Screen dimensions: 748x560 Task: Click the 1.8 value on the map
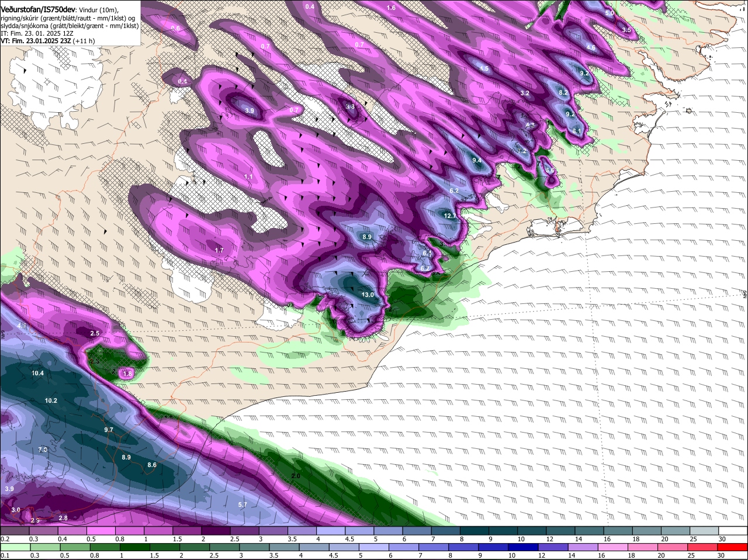click(128, 373)
